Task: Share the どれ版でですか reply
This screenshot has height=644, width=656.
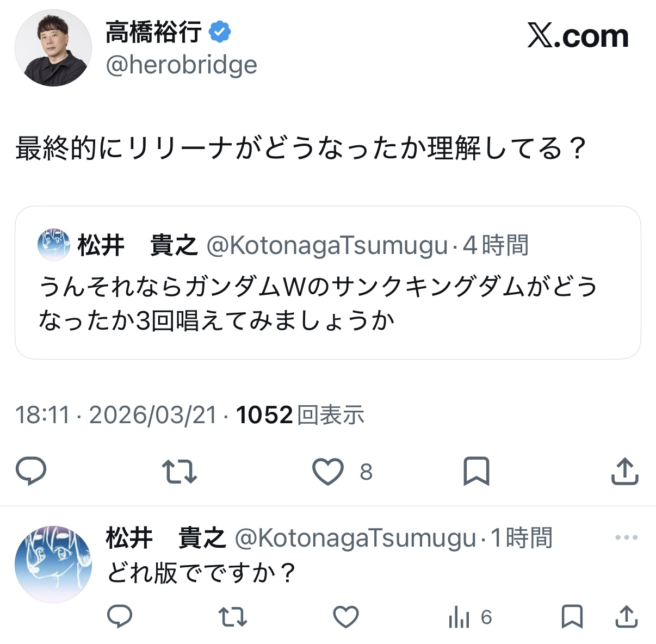Action: 626,617
